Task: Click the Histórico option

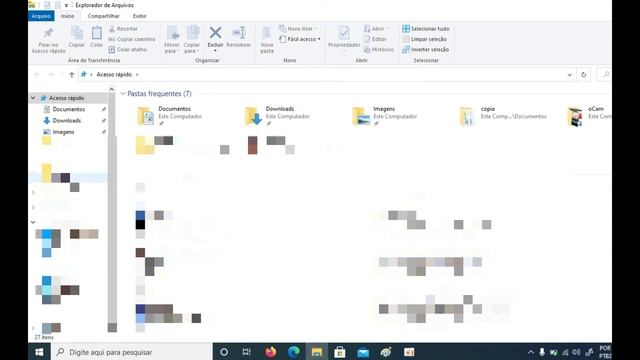Action: pos(379,49)
